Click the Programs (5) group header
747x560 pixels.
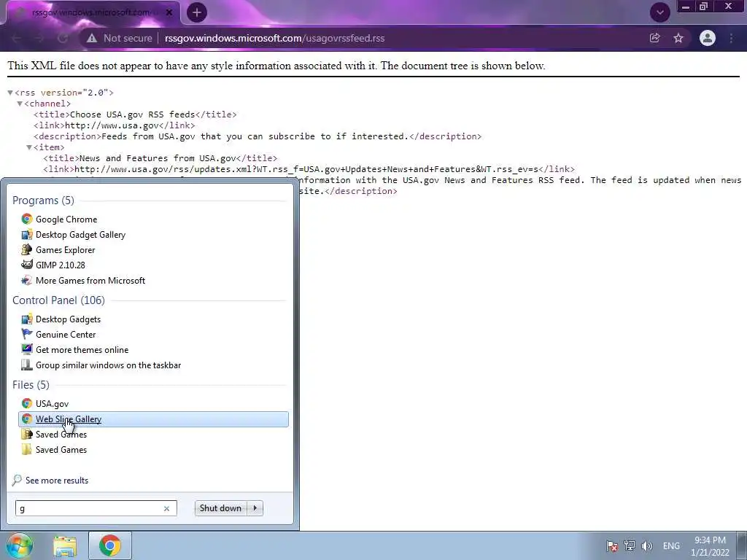coord(43,200)
